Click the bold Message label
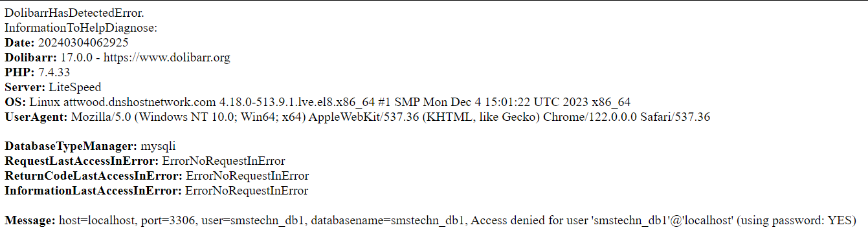The height and width of the screenshot is (243, 868). [30, 220]
